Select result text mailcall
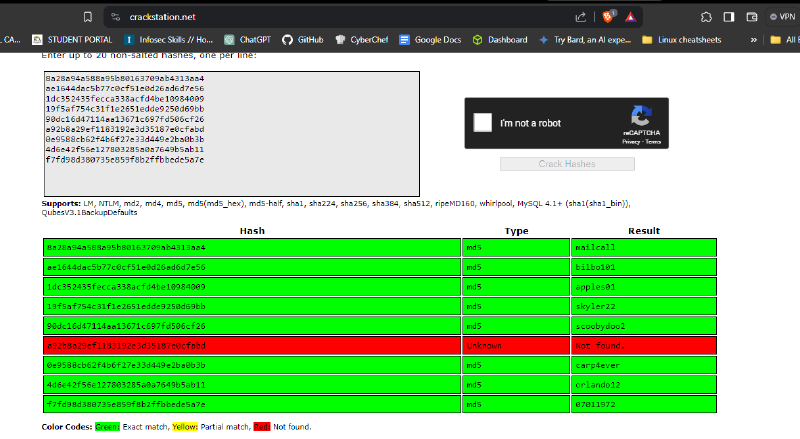 [x=595, y=248]
